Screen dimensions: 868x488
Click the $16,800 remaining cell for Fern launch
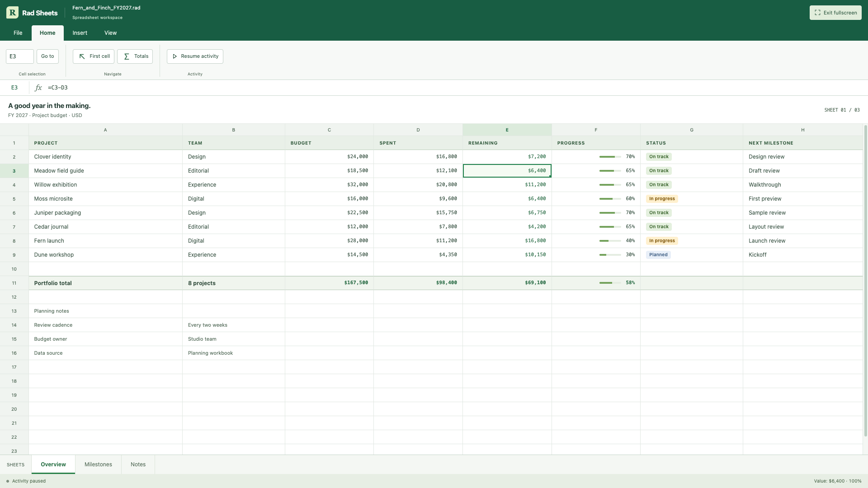[x=507, y=241]
